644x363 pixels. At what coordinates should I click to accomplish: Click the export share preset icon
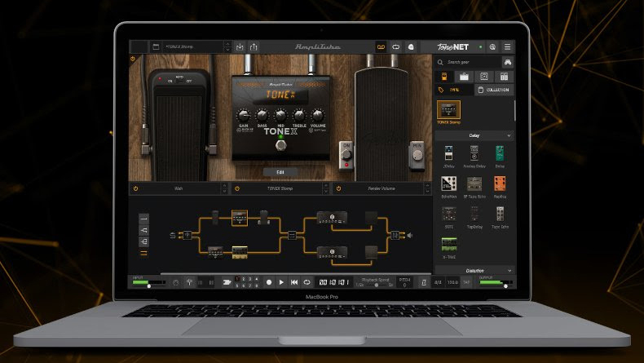pos(254,46)
